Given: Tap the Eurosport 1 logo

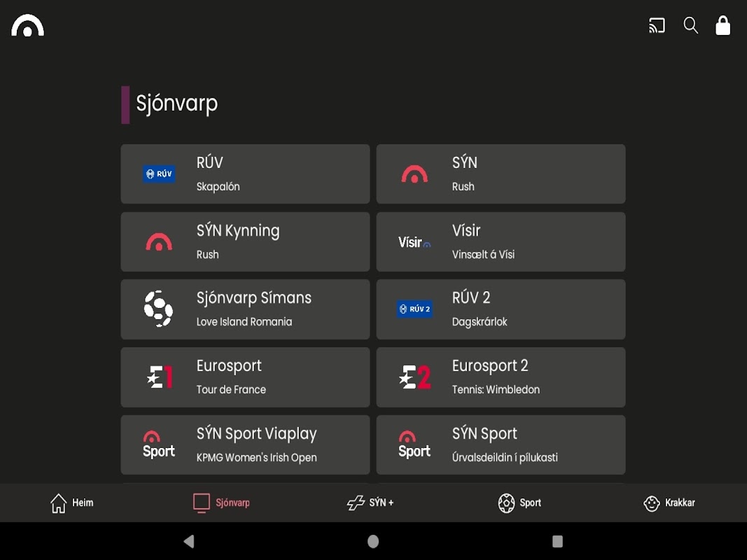Looking at the screenshot, I should [160, 377].
